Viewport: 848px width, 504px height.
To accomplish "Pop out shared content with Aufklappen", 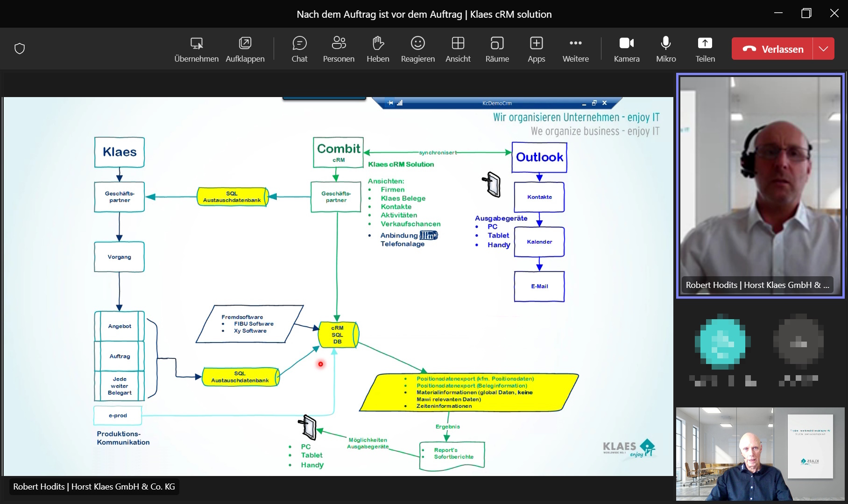I will (245, 49).
